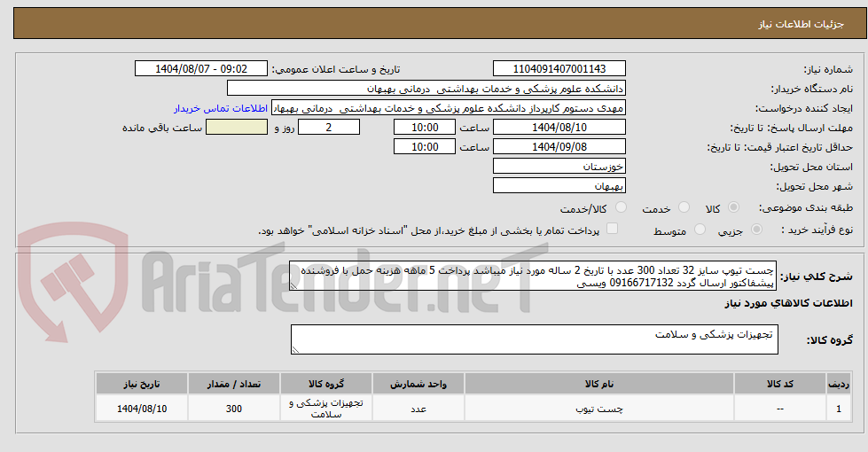This screenshot has height=452, width=868.
Task: Open the اطلاعات تماس خریدار link
Action: tap(221, 108)
